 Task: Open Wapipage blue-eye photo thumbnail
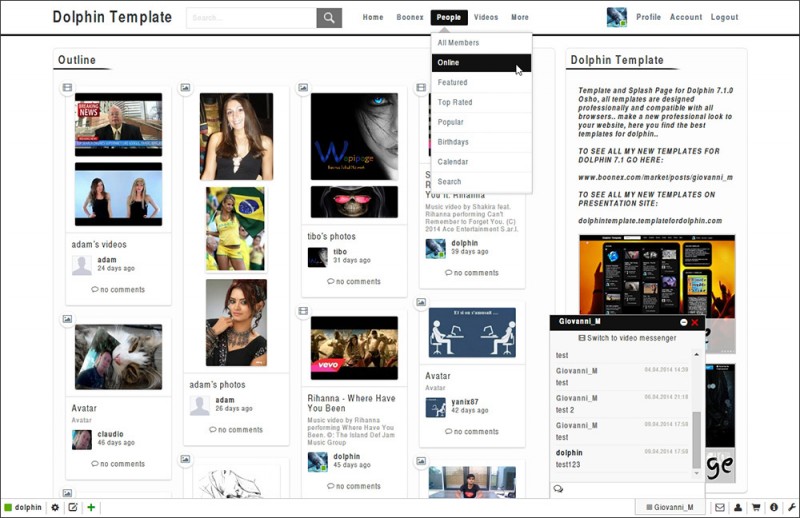coord(354,136)
